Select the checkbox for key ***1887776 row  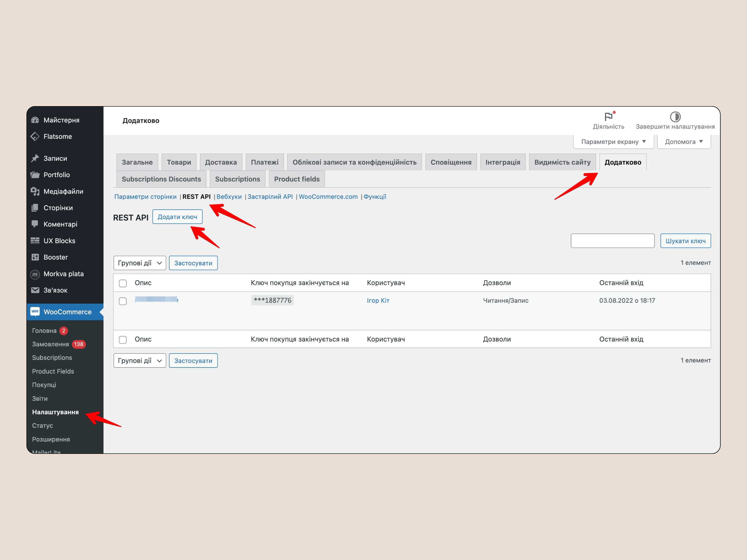click(123, 301)
